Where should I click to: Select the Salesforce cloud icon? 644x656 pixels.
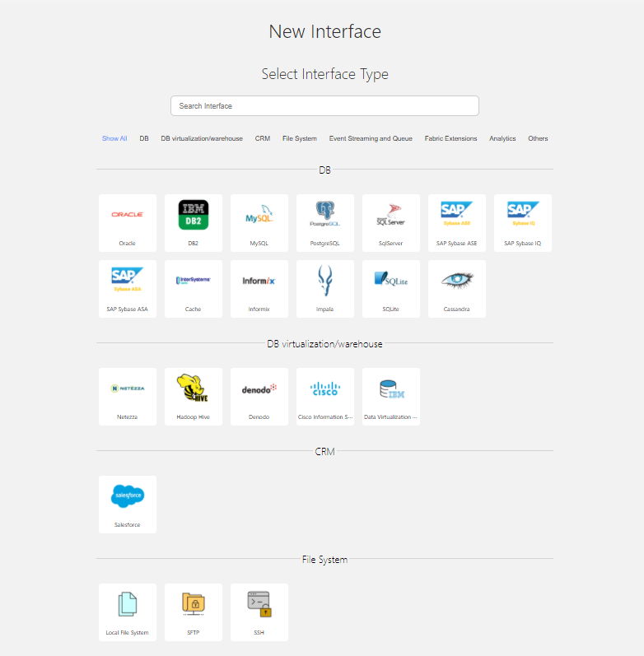128,497
